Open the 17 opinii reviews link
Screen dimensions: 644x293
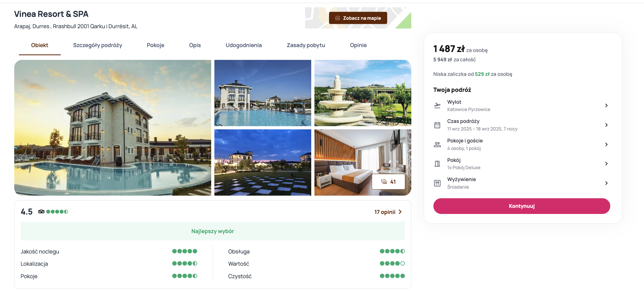388,212
